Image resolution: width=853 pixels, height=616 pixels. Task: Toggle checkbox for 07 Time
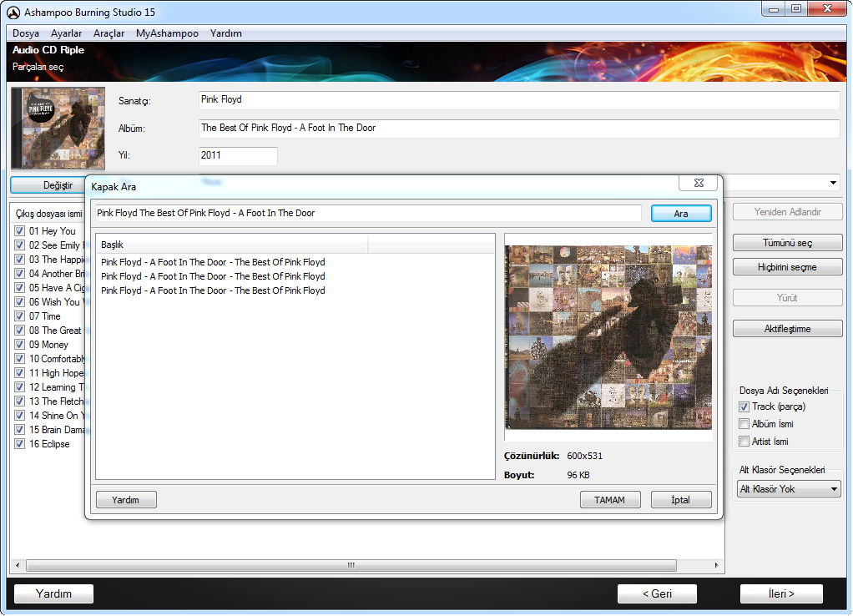click(19, 316)
